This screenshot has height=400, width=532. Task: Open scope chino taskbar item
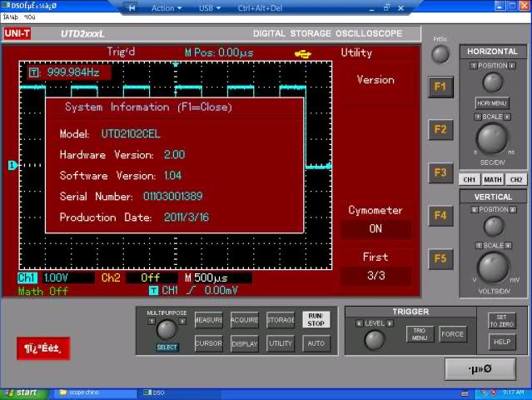(x=94, y=392)
